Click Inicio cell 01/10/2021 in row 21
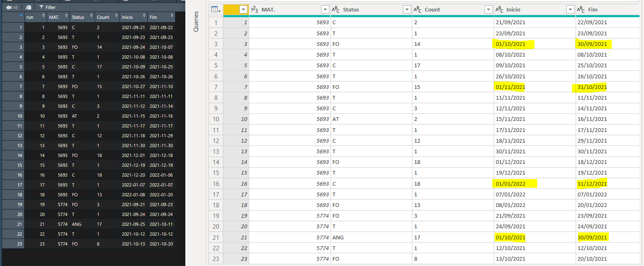The image size is (644, 266). 534,237
